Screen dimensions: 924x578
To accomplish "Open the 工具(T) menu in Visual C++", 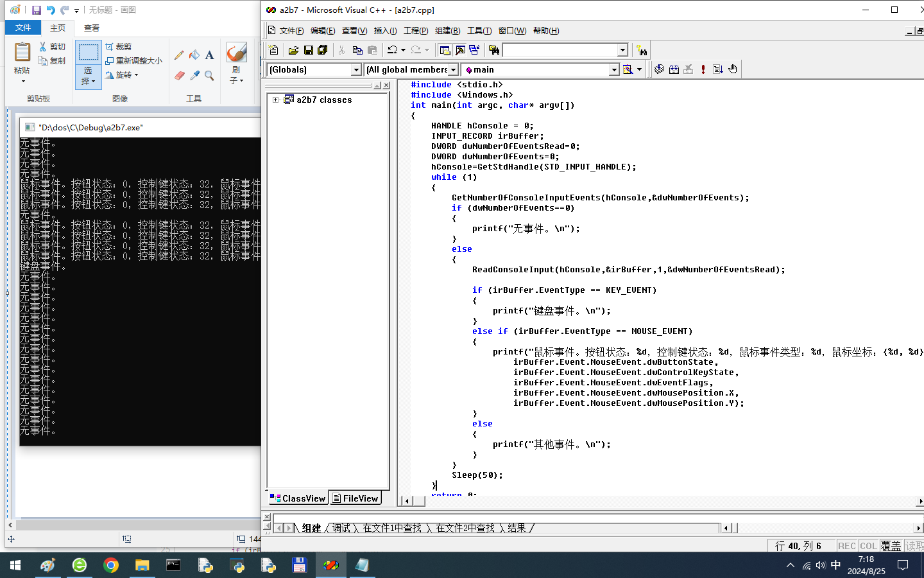I will 479,31.
